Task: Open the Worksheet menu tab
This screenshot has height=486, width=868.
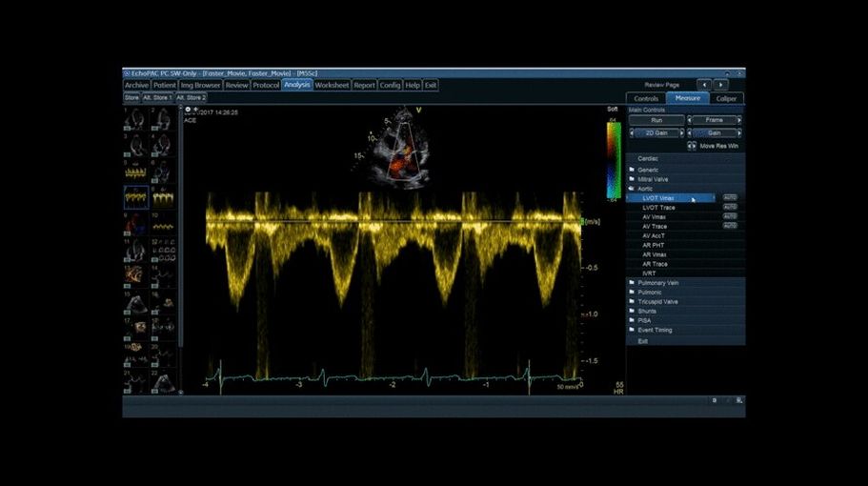Action: click(x=332, y=85)
